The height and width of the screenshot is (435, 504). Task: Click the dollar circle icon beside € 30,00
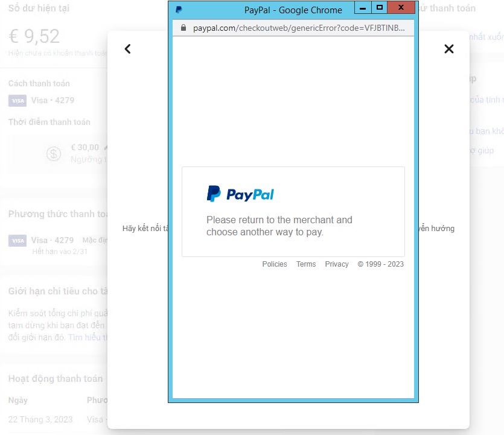click(x=54, y=154)
